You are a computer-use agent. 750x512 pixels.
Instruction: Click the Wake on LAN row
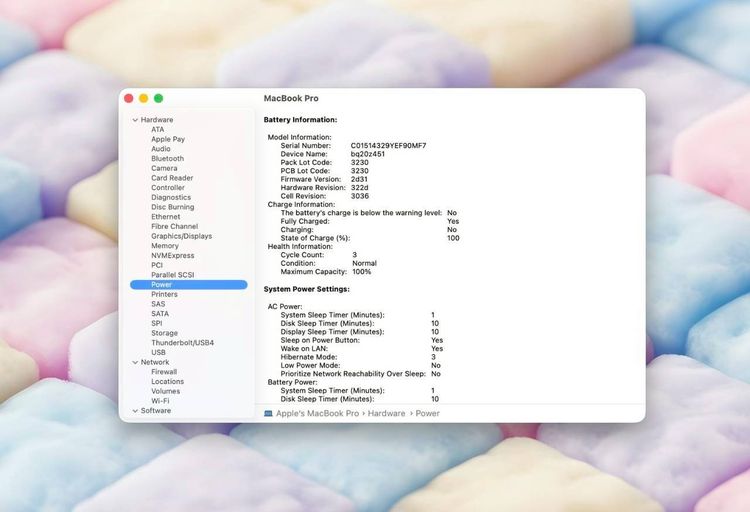(362, 349)
